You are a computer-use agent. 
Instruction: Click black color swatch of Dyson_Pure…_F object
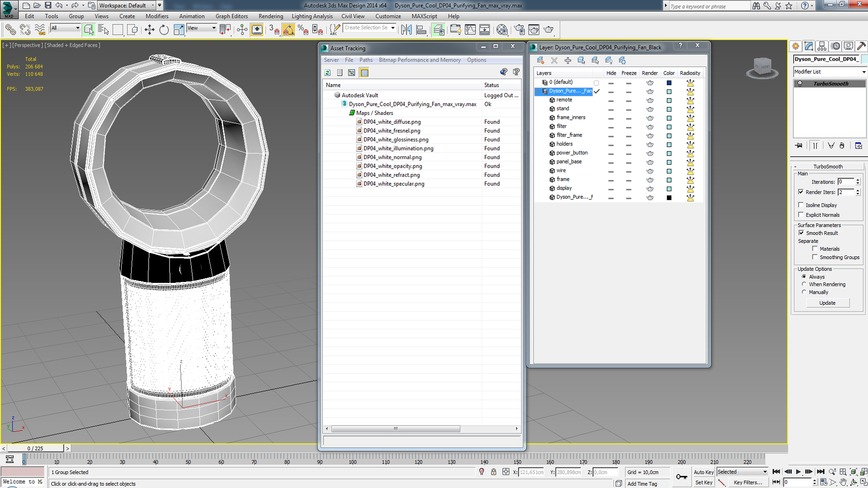[669, 197]
